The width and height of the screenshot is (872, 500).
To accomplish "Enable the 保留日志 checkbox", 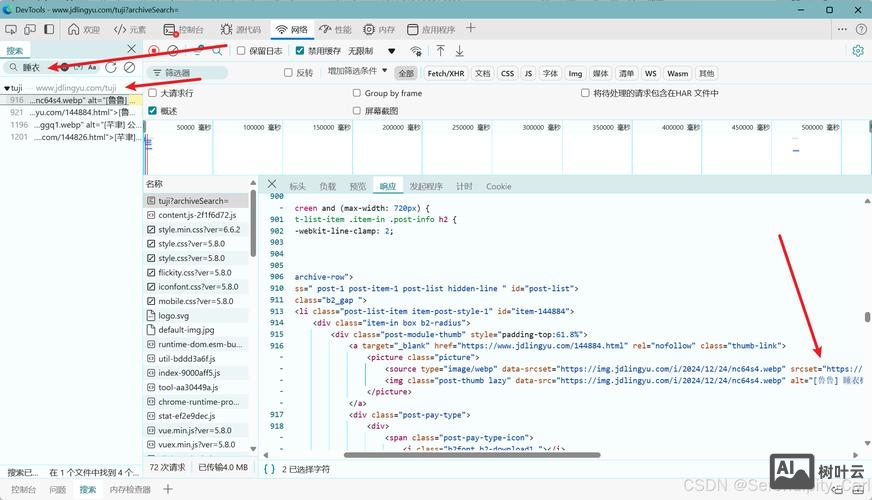I will (241, 50).
